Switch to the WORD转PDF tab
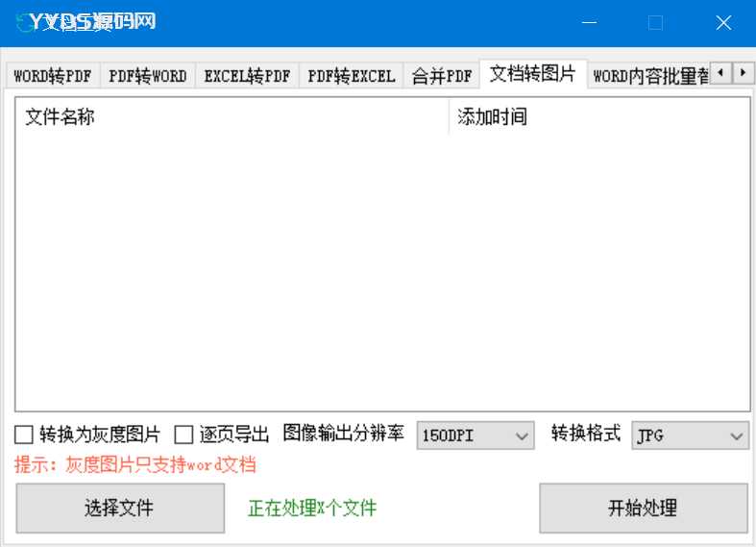This screenshot has height=547, width=756. coord(52,76)
